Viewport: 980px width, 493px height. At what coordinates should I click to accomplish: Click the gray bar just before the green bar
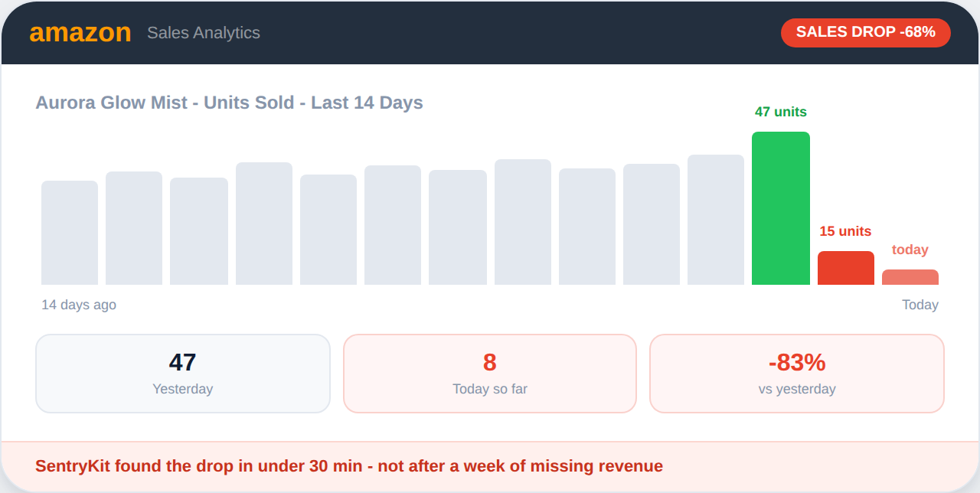[x=715, y=220]
